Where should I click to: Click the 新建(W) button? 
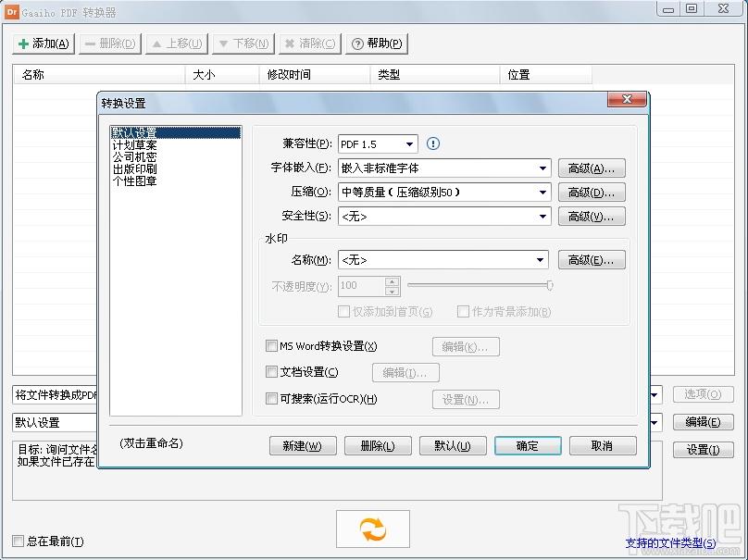click(303, 446)
